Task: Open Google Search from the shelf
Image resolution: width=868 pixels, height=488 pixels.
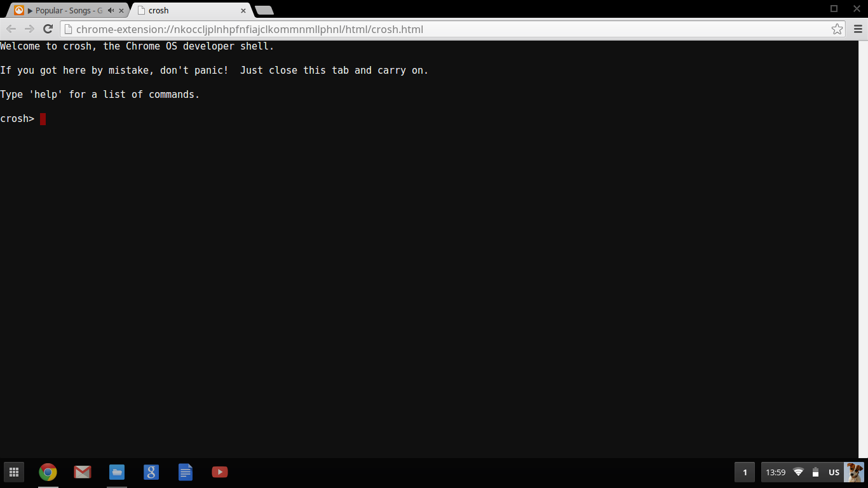Action: (151, 472)
